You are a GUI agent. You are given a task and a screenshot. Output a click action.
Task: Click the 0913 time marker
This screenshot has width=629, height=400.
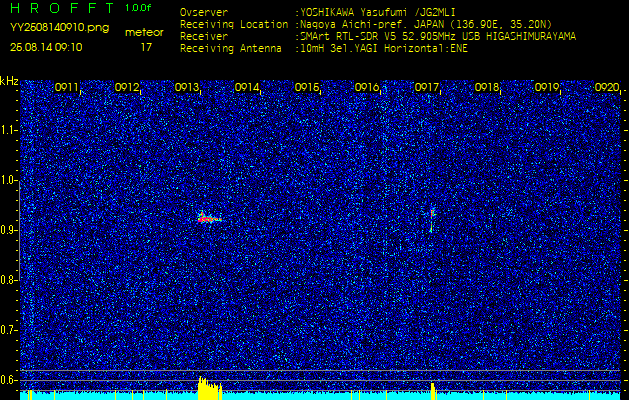click(186, 87)
